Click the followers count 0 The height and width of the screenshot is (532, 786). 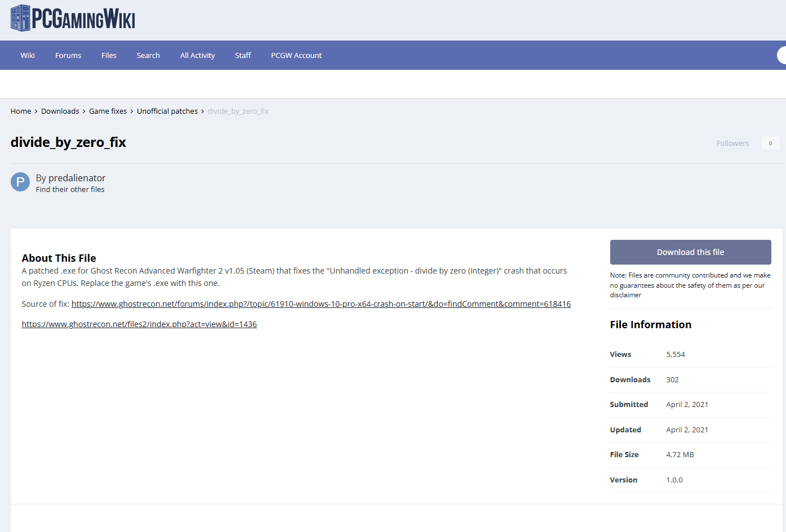770,143
